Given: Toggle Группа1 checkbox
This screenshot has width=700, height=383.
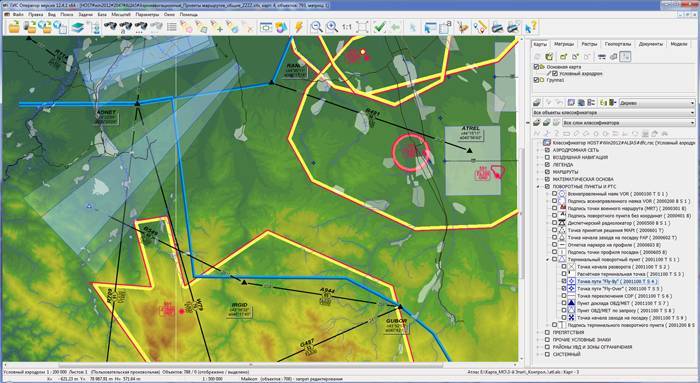Looking at the screenshot, I should coord(536,80).
